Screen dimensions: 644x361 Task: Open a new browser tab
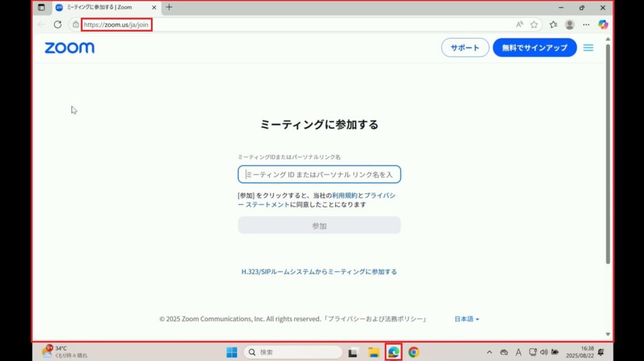[169, 8]
